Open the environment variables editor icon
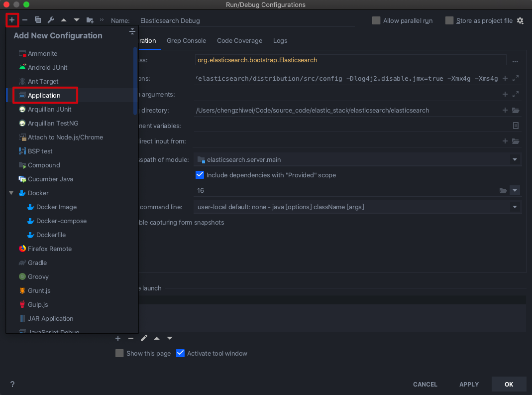 (516, 126)
